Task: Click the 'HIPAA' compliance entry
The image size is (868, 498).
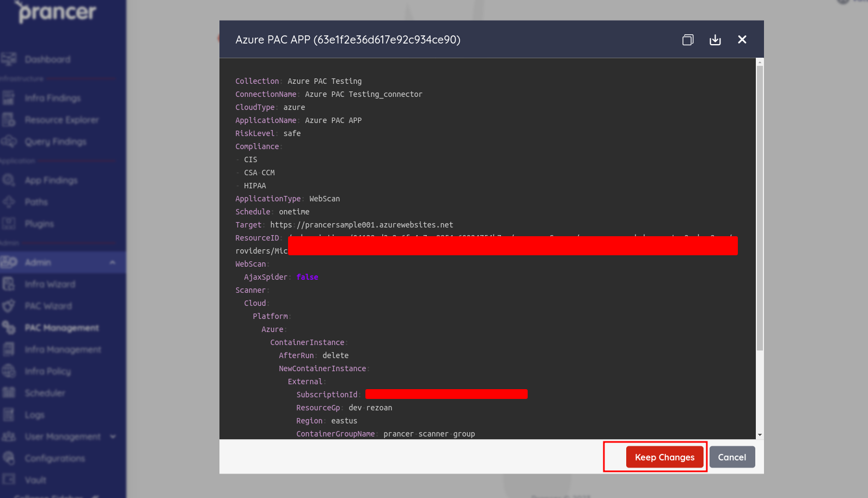Action: pyautogui.click(x=255, y=186)
